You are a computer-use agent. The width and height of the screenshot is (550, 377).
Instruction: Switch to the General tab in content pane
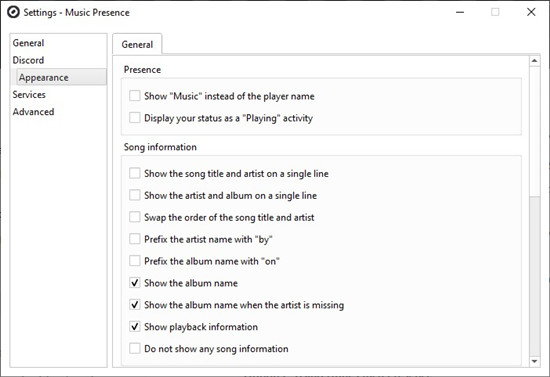click(x=137, y=45)
